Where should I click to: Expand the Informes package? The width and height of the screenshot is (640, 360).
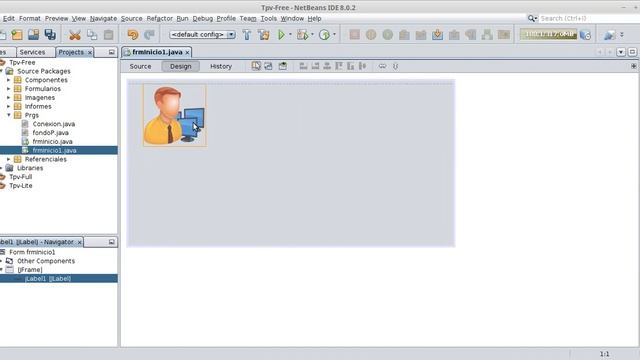click(9, 107)
